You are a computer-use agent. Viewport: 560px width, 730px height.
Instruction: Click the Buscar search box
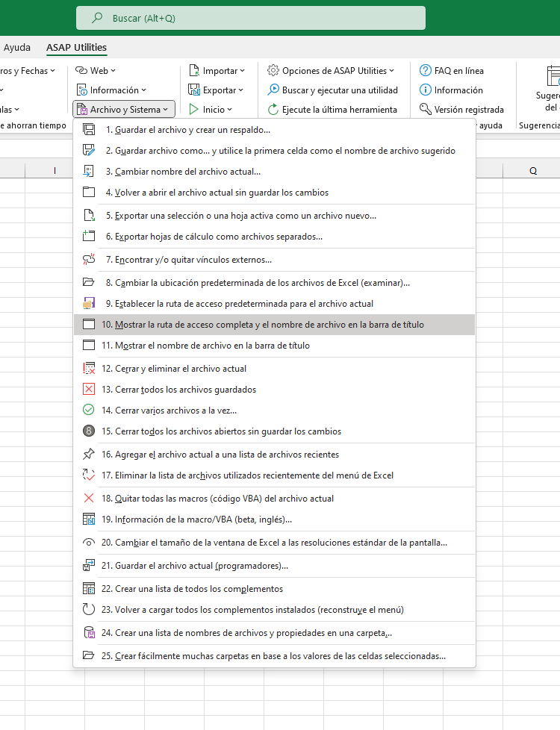pos(251,18)
